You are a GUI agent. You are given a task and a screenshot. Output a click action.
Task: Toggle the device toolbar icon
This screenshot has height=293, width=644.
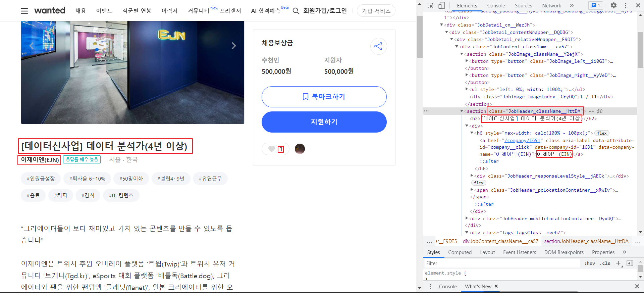(441, 5)
